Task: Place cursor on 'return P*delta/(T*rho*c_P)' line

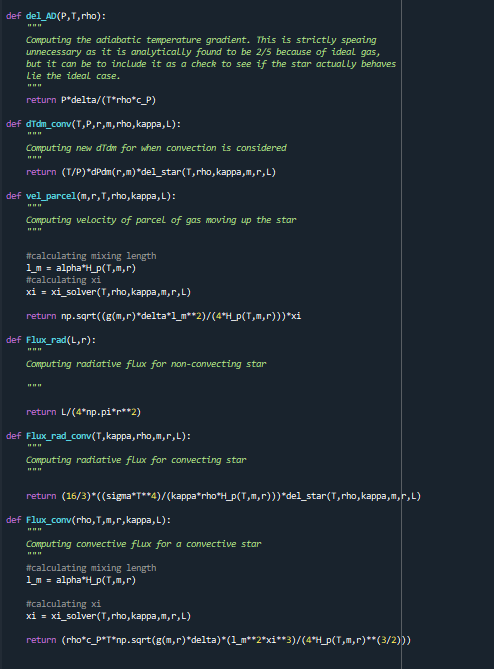Action: (91, 100)
